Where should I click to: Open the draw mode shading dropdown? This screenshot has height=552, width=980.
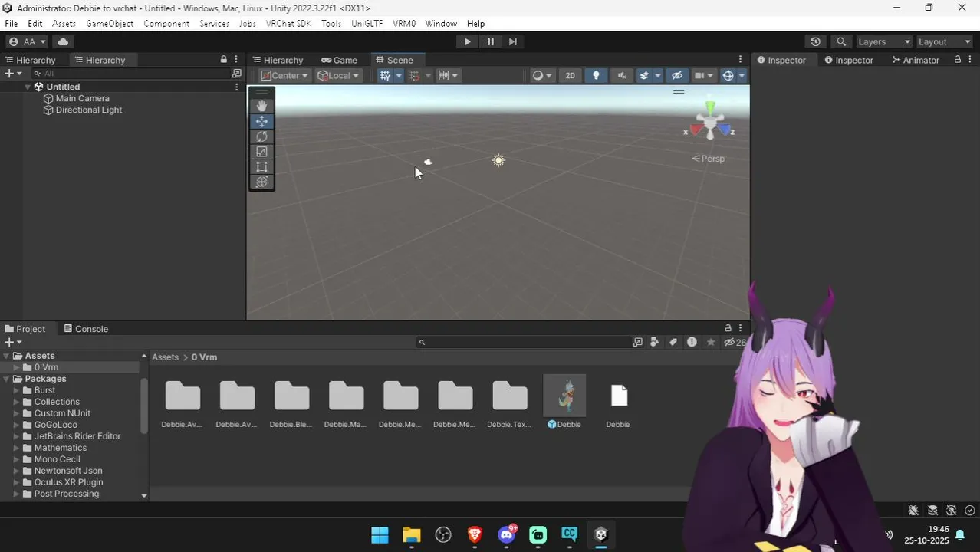coord(542,75)
